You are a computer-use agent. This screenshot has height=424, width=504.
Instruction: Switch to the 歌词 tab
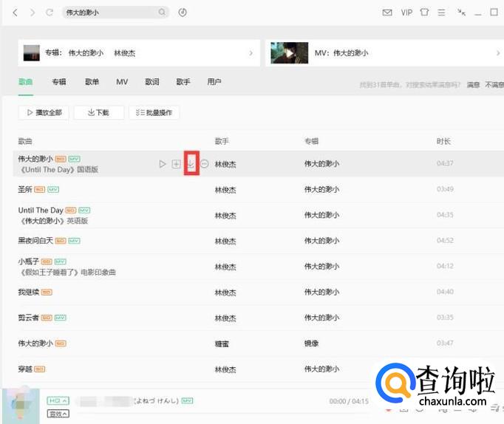(x=152, y=82)
